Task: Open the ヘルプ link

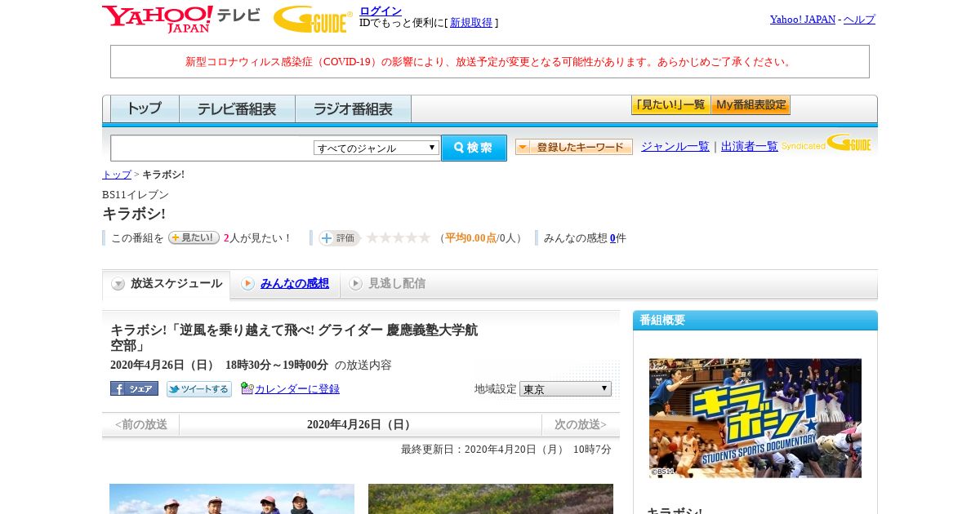Action: (x=859, y=19)
